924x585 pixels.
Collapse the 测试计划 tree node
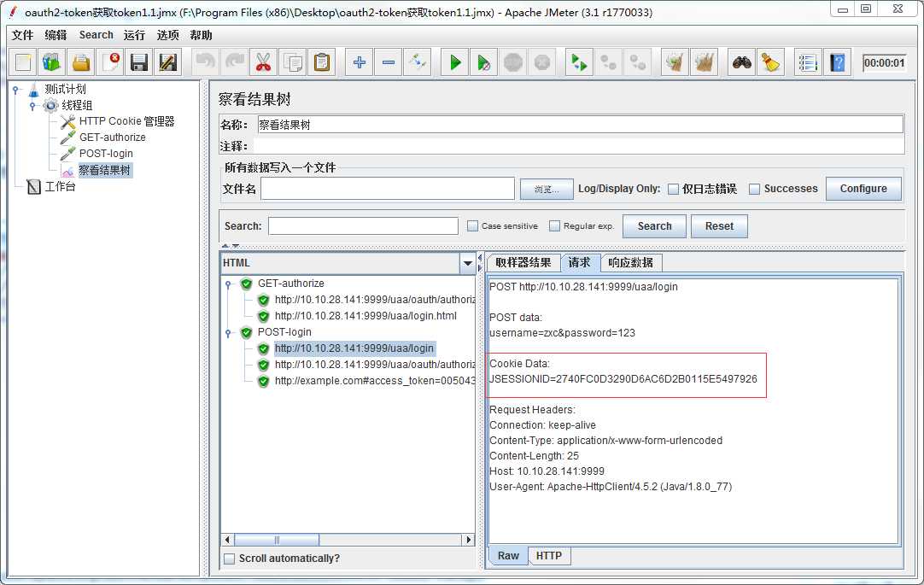pyautogui.click(x=16, y=90)
